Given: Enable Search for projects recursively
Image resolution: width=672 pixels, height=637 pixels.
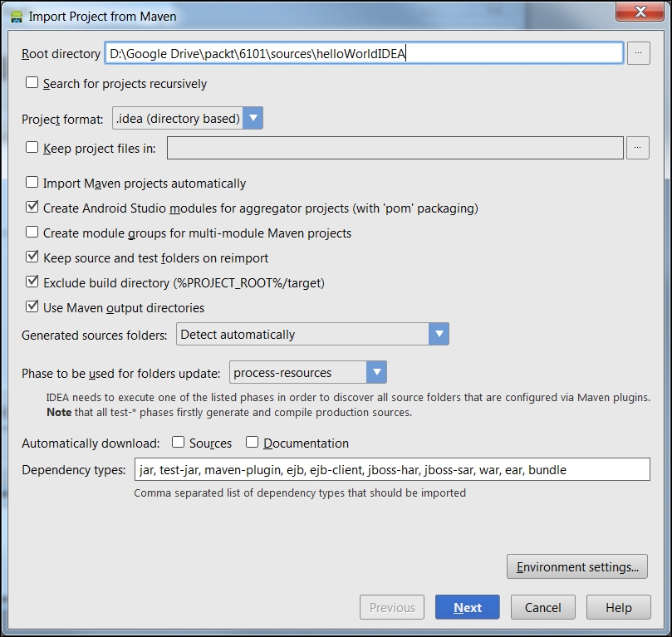Looking at the screenshot, I should point(32,83).
